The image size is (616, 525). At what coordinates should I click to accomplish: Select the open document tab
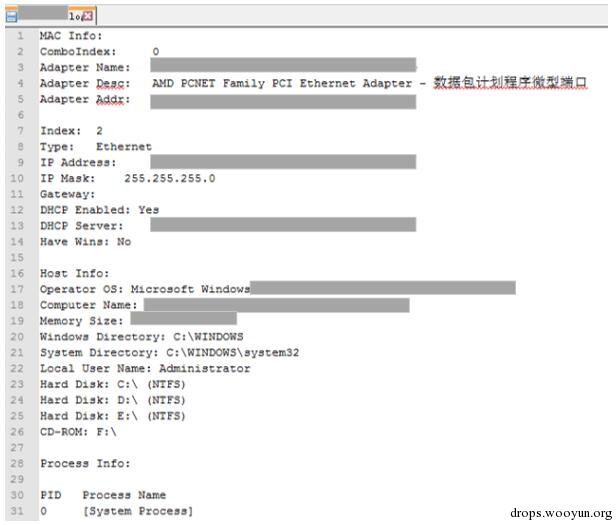51,15
